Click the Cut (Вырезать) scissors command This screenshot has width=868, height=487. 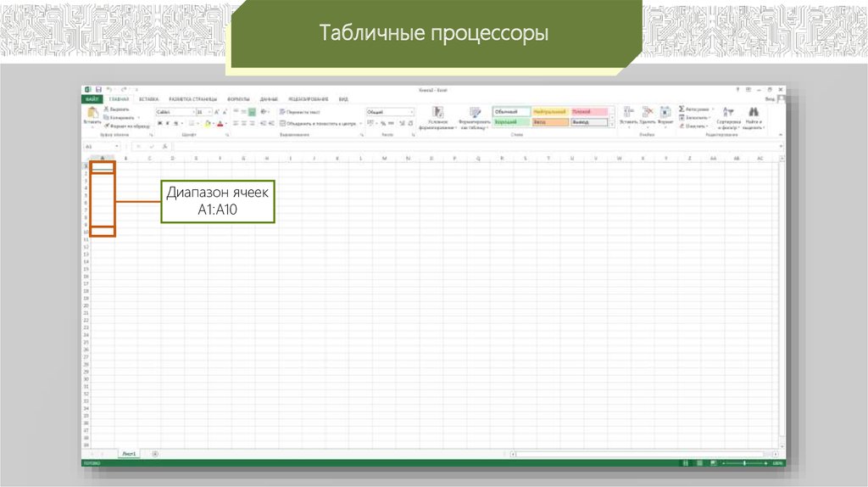pyautogui.click(x=117, y=109)
